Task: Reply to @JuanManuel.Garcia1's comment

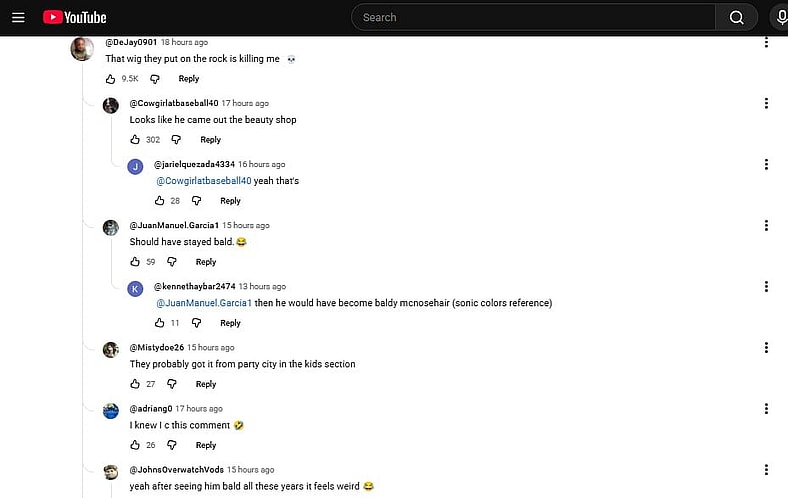Action: pyautogui.click(x=206, y=262)
